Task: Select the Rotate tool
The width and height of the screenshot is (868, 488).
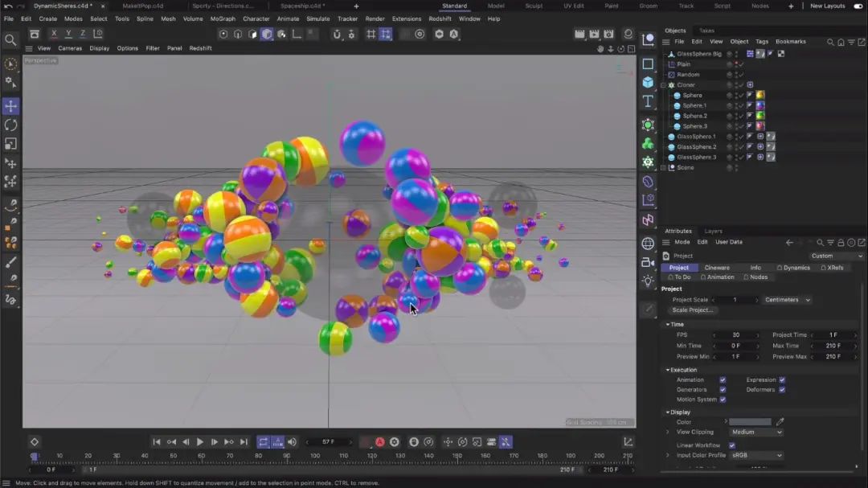Action: 10,125
